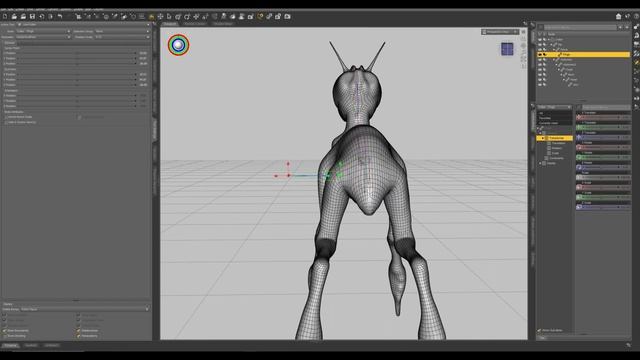Screen dimensions: 640x360
Task: Click the blue Z Translate parameter icon
Action: point(579,138)
